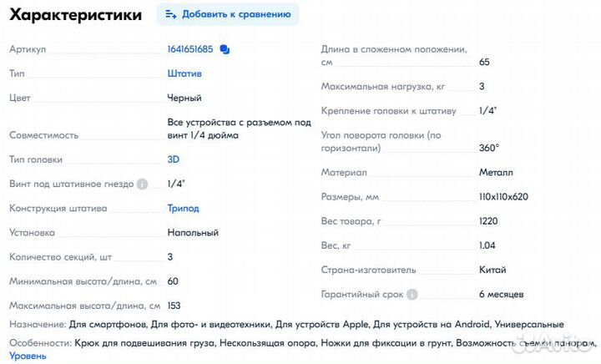
Task: Click the 6 месяцев warranty value
Action: (x=502, y=295)
